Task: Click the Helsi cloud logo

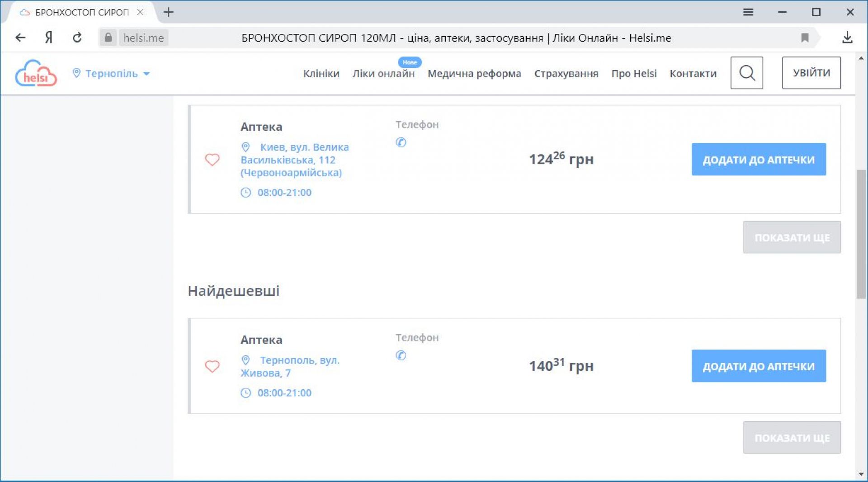Action: pos(36,73)
